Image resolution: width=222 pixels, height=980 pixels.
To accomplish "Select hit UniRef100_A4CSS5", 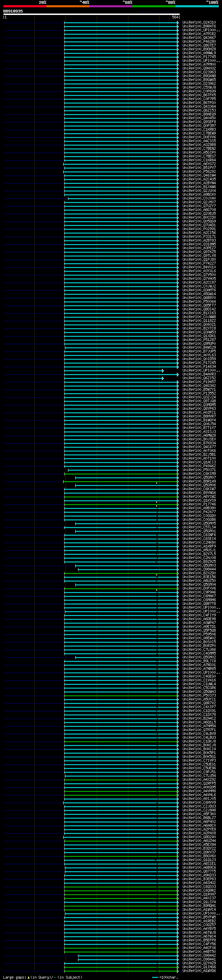I will [x=199, y=141].
